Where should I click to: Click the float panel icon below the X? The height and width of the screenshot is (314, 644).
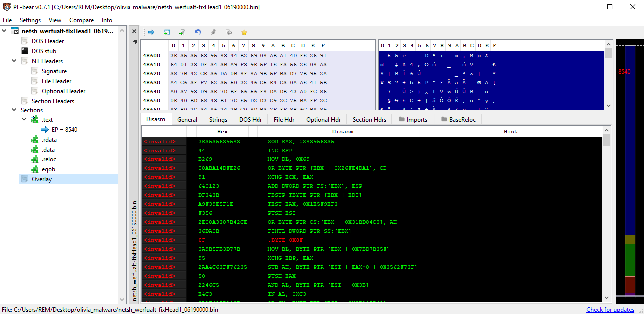[134, 42]
